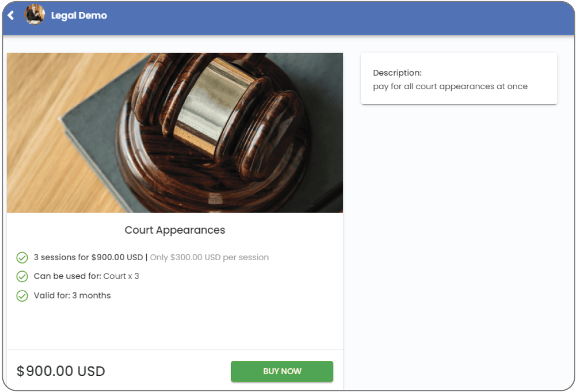The height and width of the screenshot is (392, 577).
Task: Open the Legal Demo profile avatar
Action: (x=34, y=15)
